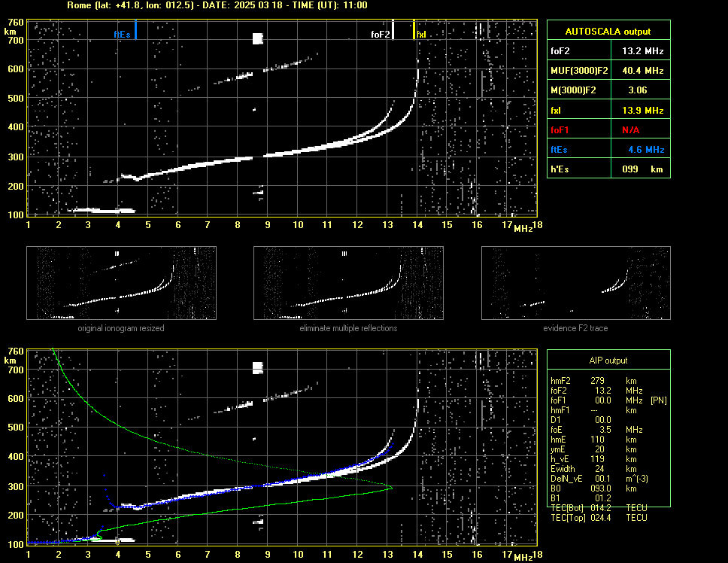
Task: Select the TEC[Top] 024.4 TECU row
Action: pos(599,518)
